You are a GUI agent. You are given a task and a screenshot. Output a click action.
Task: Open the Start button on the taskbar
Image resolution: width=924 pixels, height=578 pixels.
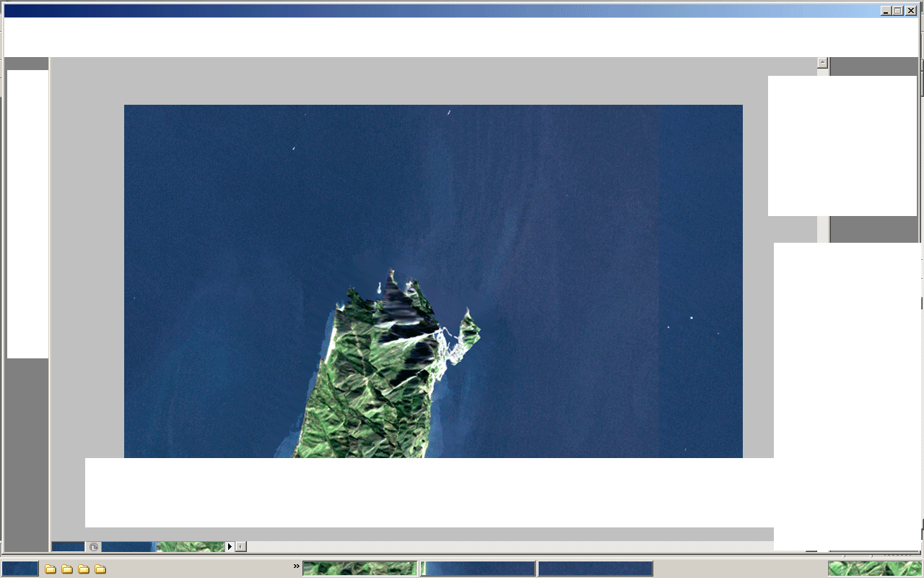coord(19,569)
